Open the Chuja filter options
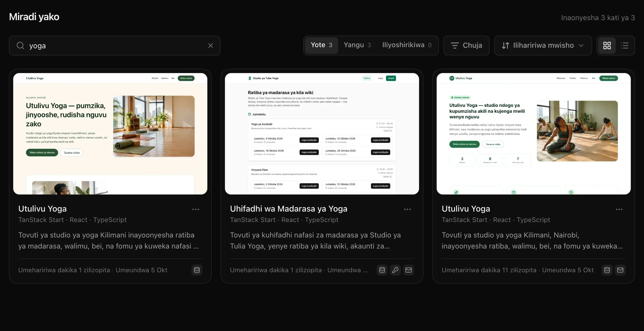The width and height of the screenshot is (644, 331). click(466, 46)
